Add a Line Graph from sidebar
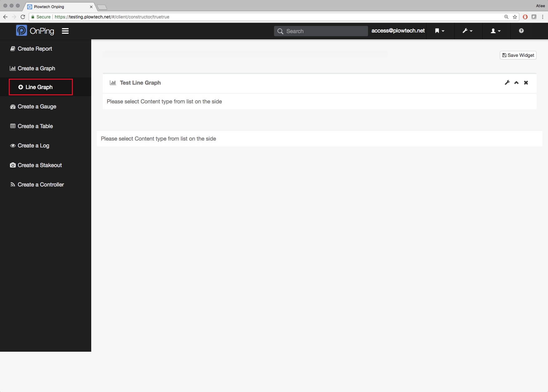This screenshot has width=548, height=392. (x=39, y=87)
